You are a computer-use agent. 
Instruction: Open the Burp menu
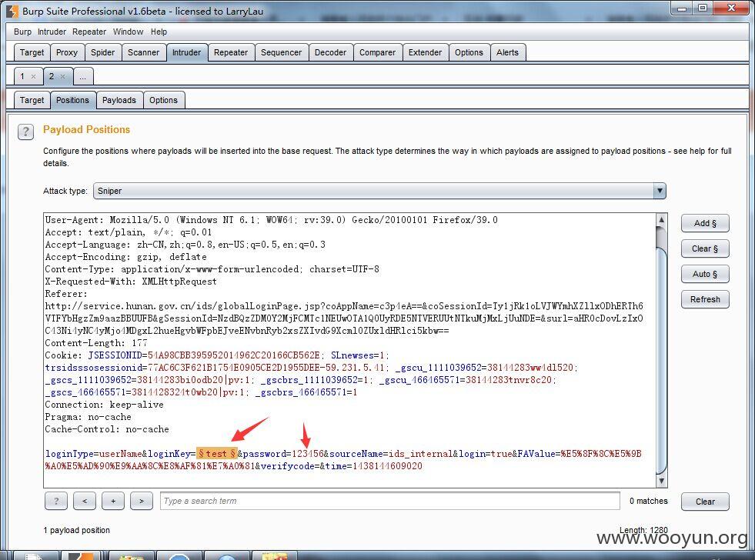[22, 32]
